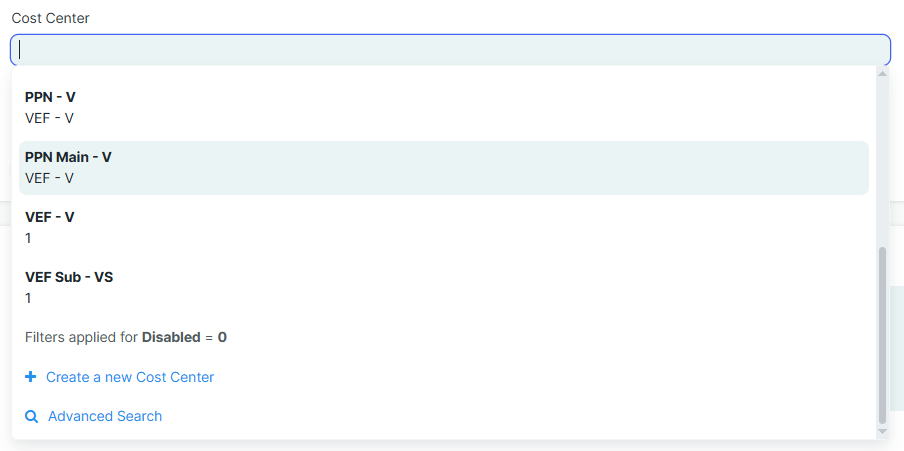Click the scrollbar track above the thumb
The width and height of the screenshot is (904, 451).
[x=882, y=160]
